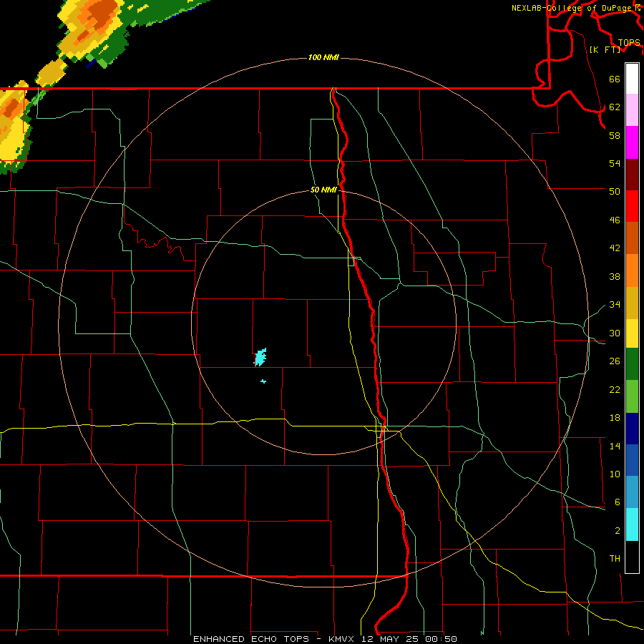This screenshot has width=644, height=644.
Task: Pick the sky blue swatch in the legend bar
Action: (632, 492)
